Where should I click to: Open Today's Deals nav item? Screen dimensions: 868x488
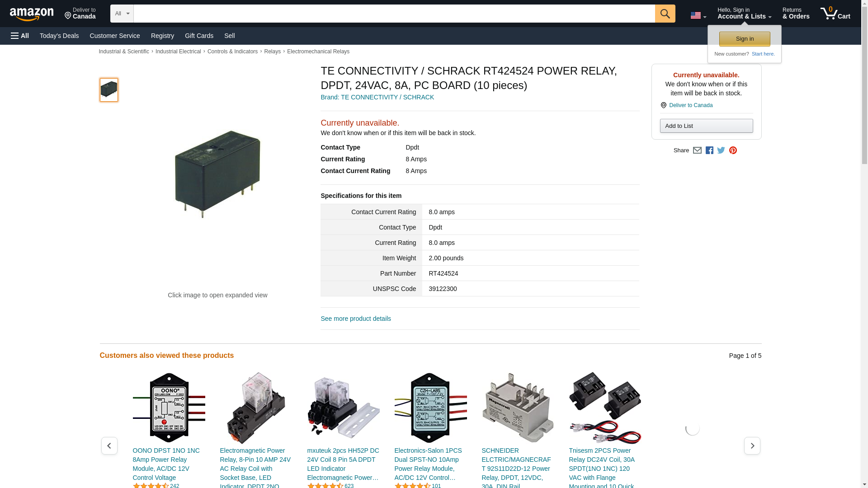pyautogui.click(x=59, y=36)
